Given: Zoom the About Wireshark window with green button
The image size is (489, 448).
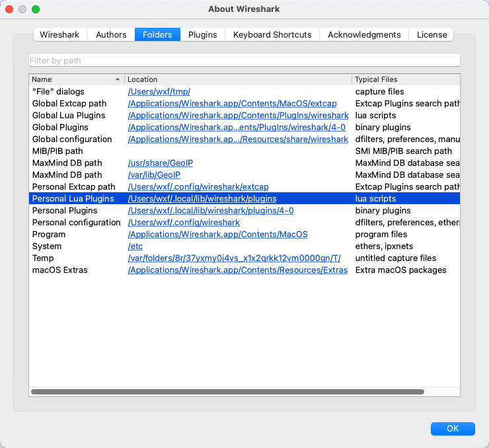Looking at the screenshot, I should (x=36, y=9).
